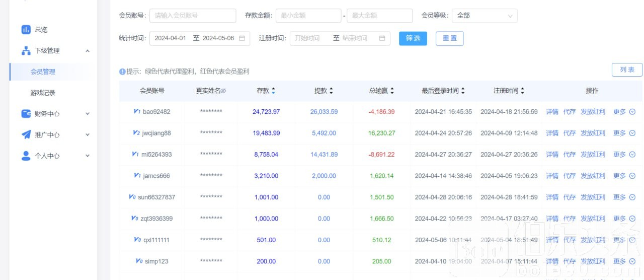Click account name simp123

pos(156,261)
